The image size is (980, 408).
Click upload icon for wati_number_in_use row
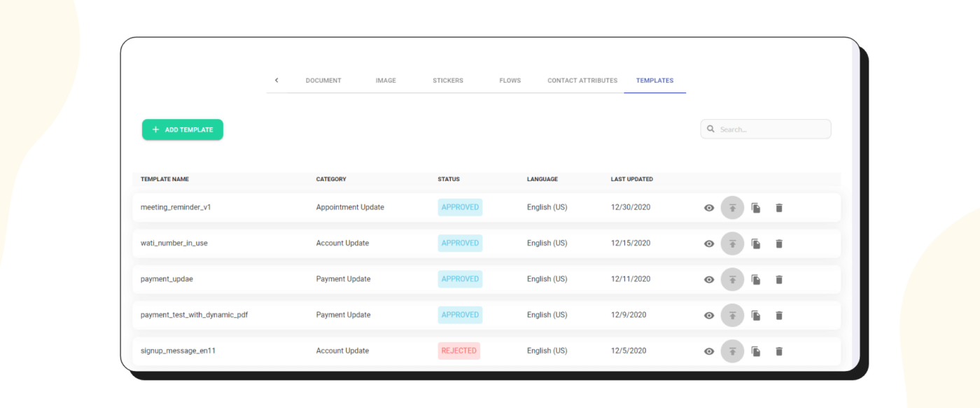(732, 244)
